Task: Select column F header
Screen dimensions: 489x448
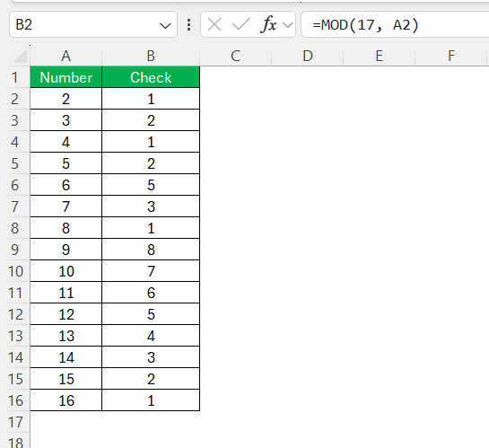Action: (x=451, y=57)
